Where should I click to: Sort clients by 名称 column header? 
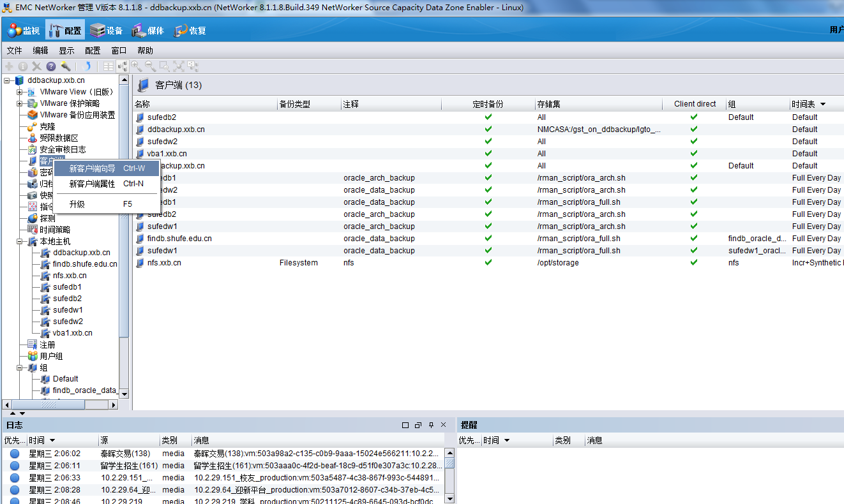point(204,104)
